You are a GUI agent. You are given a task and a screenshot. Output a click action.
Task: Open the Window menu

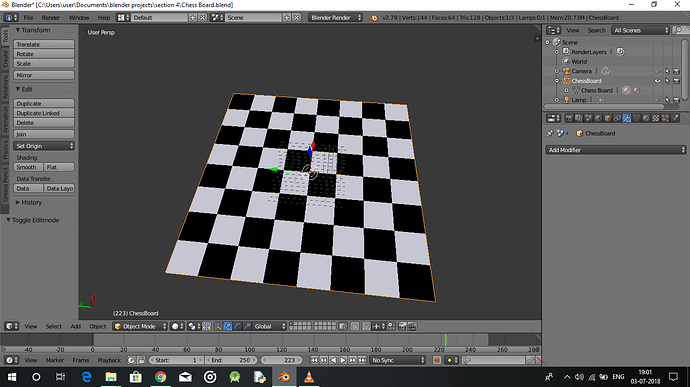[79, 18]
